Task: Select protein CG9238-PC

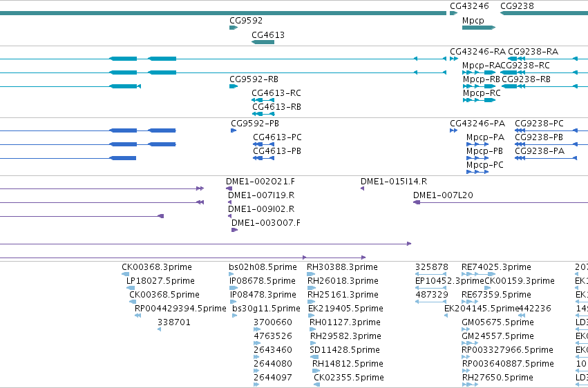Action: 539,124
